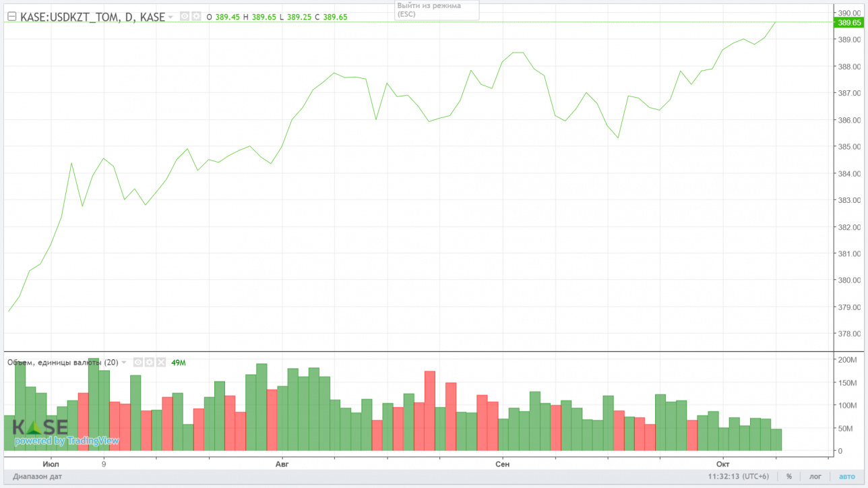Viewport: 868px width, 488px height.
Task: Click the 378.00 price axis label
Action: pyautogui.click(x=849, y=334)
